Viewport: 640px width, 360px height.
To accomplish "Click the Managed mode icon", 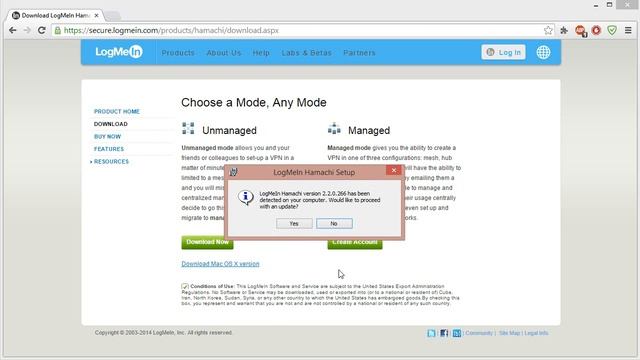I will (x=334, y=128).
